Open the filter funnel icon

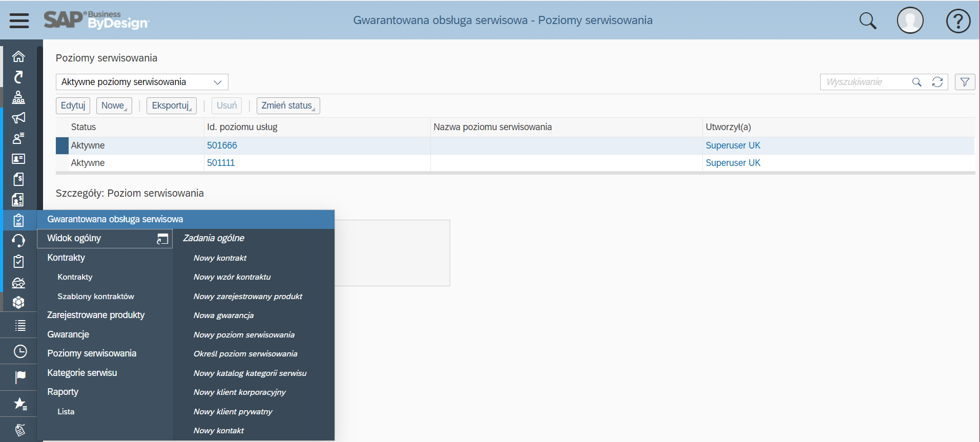pos(965,82)
